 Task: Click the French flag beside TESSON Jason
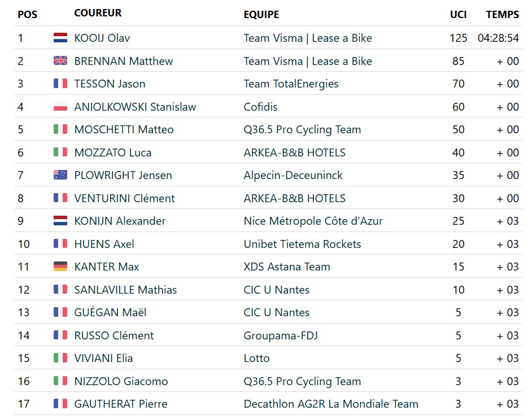click(60, 84)
